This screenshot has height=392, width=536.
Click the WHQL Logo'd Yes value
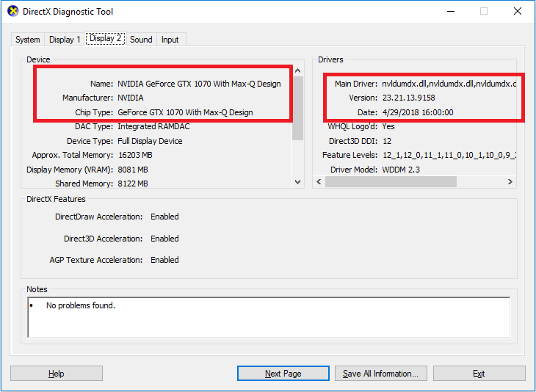click(x=388, y=127)
